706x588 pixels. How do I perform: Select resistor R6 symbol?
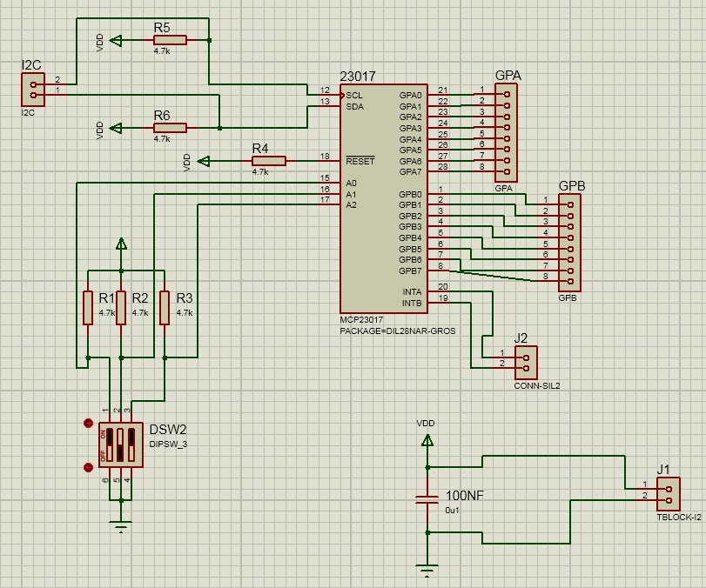170,128
